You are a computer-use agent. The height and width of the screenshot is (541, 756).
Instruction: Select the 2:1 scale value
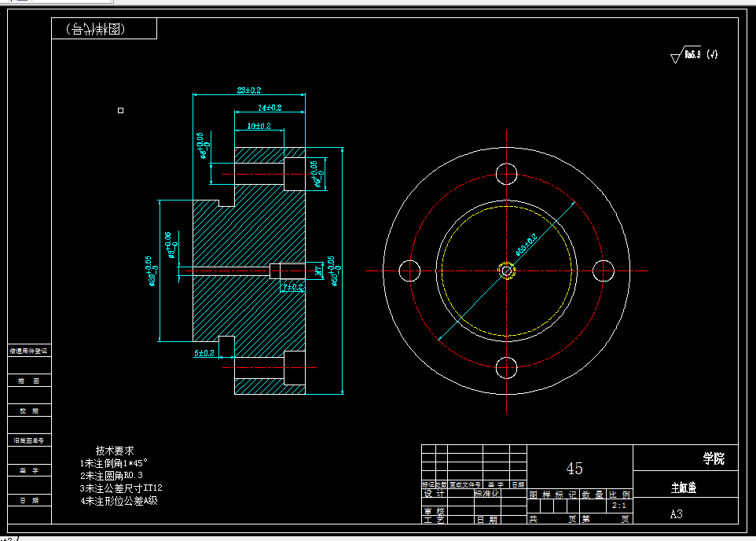point(619,506)
